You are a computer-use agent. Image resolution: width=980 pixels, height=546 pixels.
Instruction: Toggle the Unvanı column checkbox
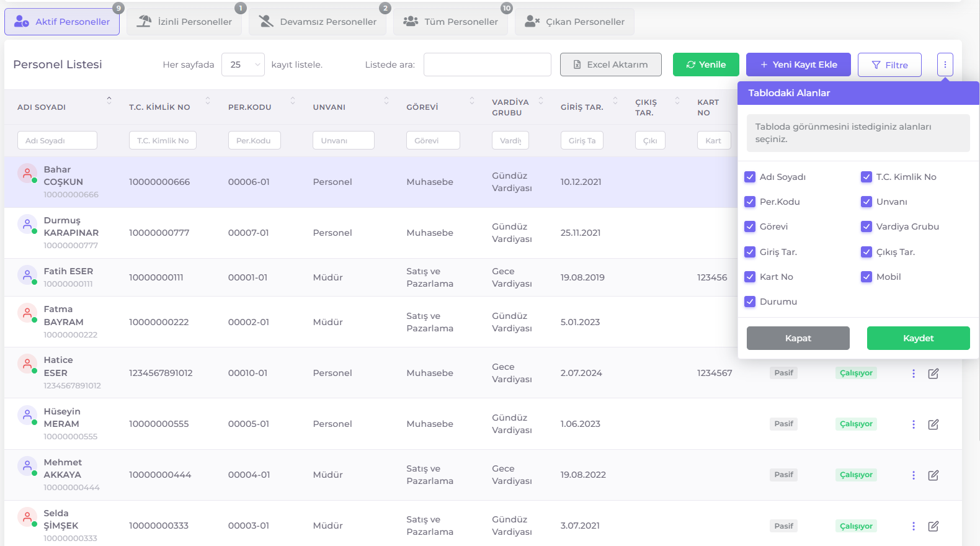[866, 202]
